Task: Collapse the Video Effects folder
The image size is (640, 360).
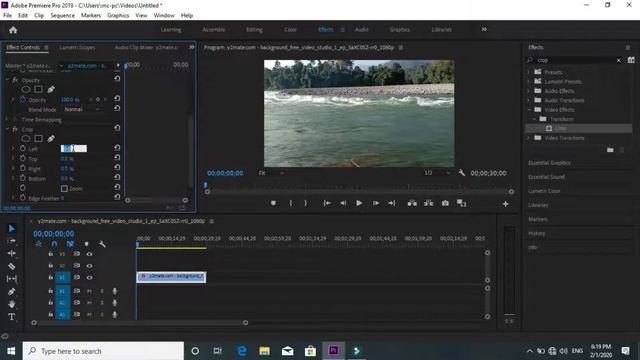Action: point(529,109)
